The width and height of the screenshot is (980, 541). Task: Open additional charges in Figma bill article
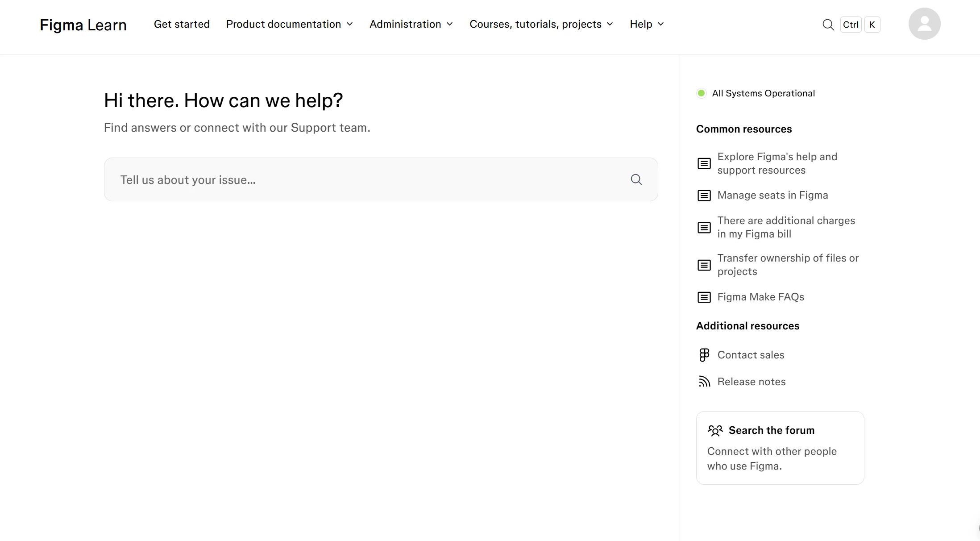786,227
